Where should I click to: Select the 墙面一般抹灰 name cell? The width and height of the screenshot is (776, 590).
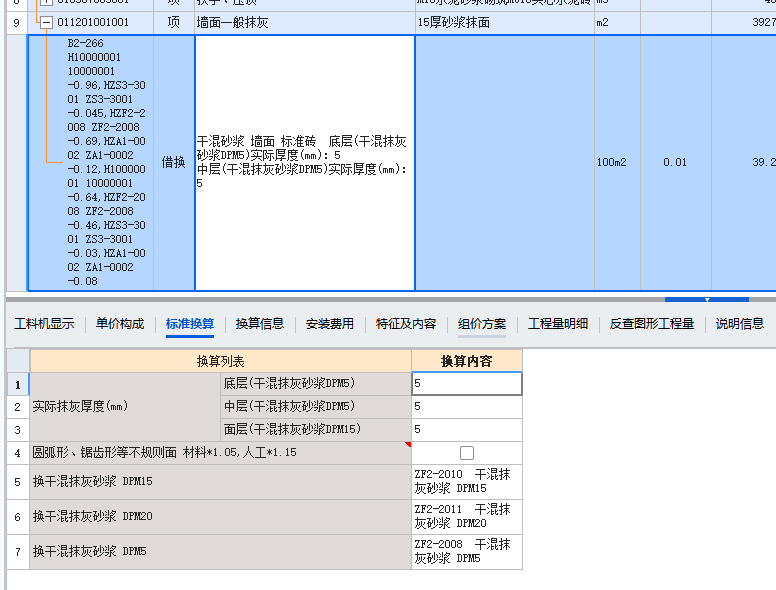pyautogui.click(x=305, y=23)
